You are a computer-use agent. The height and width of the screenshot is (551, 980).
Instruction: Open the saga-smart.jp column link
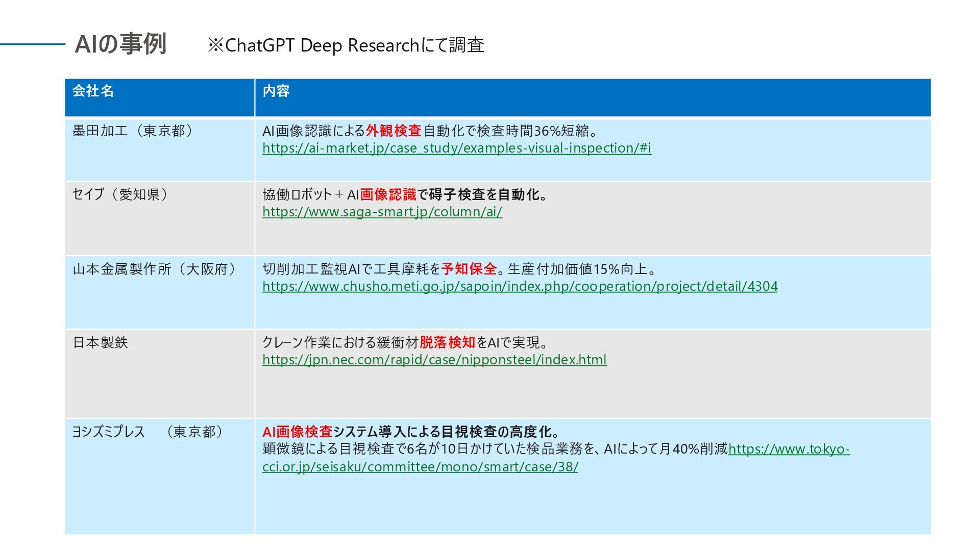(382, 212)
